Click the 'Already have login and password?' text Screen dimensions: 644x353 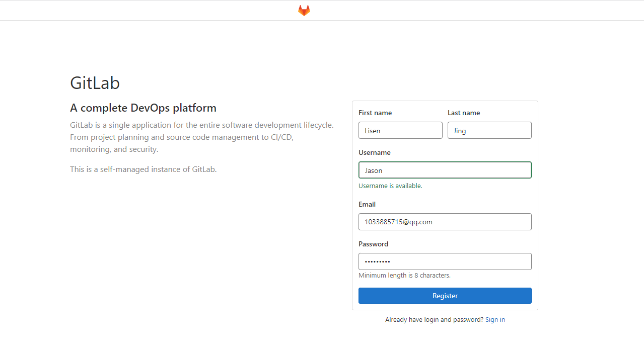click(x=434, y=320)
